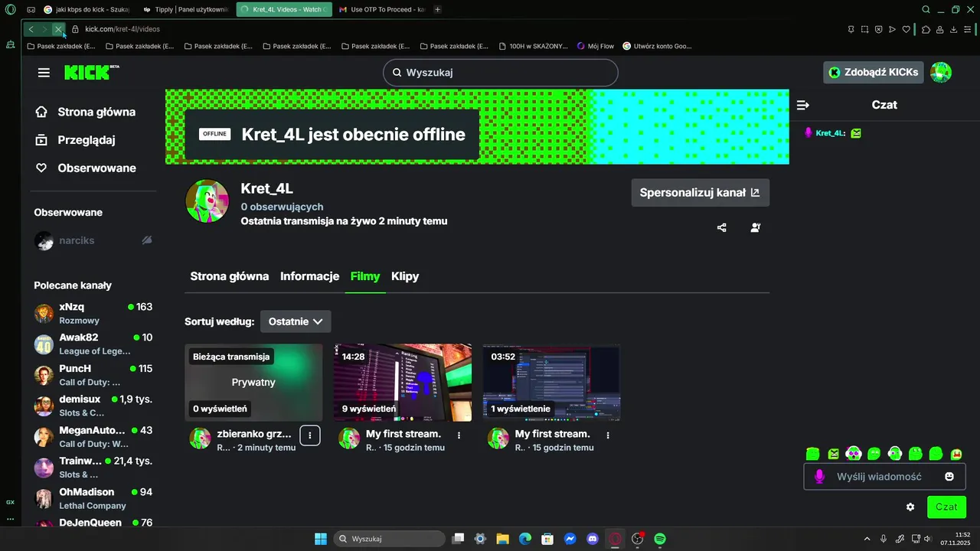
Task: Open PuncH recommended channel
Action: pyautogui.click(x=93, y=375)
